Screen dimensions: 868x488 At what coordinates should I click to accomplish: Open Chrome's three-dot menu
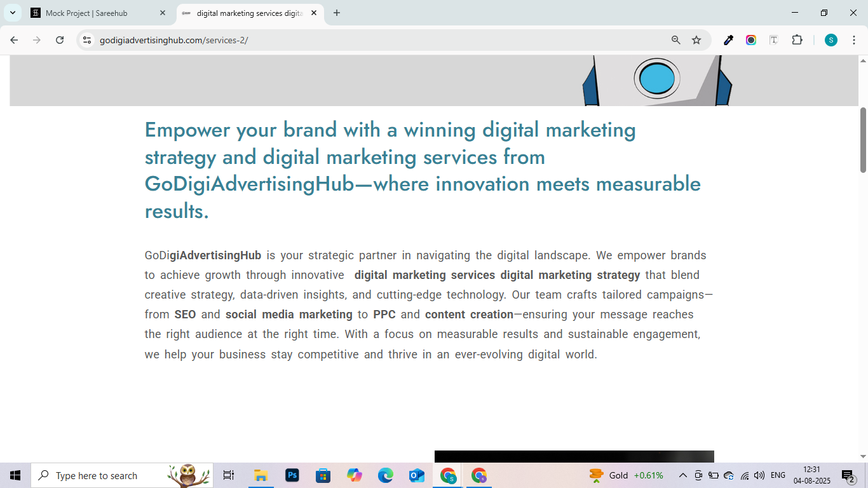pyautogui.click(x=853, y=40)
